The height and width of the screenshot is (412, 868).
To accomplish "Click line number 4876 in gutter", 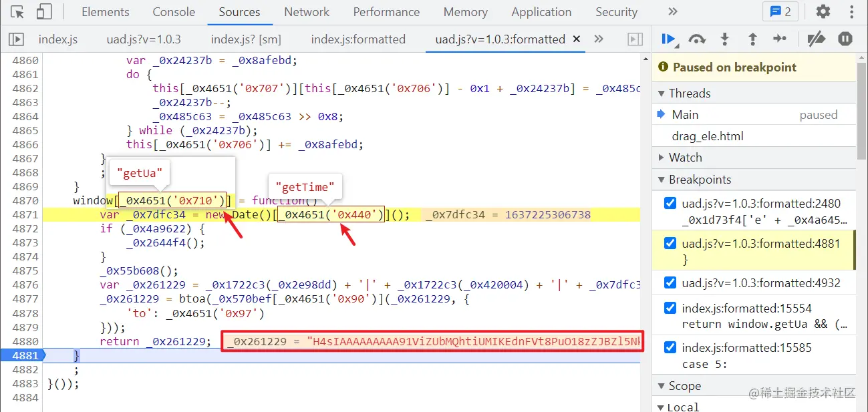I will coord(25,285).
